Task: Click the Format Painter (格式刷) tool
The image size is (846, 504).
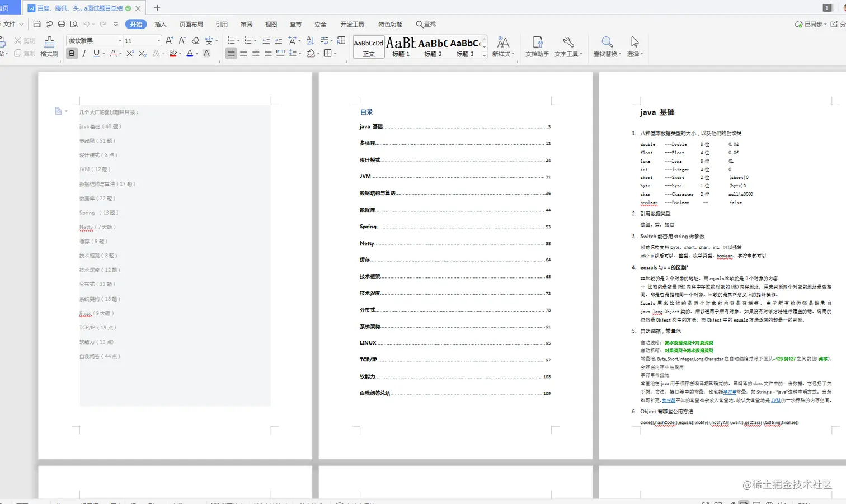Action: [49, 46]
